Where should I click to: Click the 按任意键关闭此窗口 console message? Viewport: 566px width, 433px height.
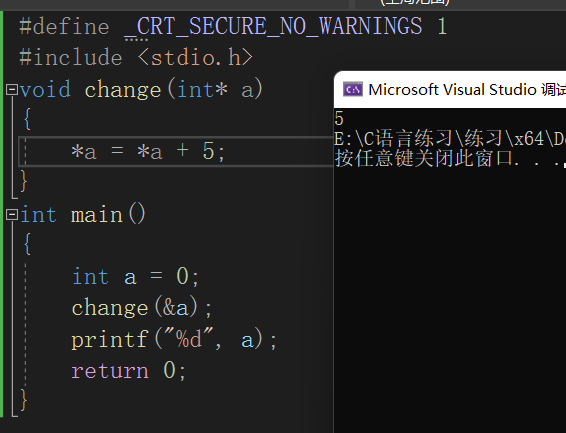coord(424,159)
